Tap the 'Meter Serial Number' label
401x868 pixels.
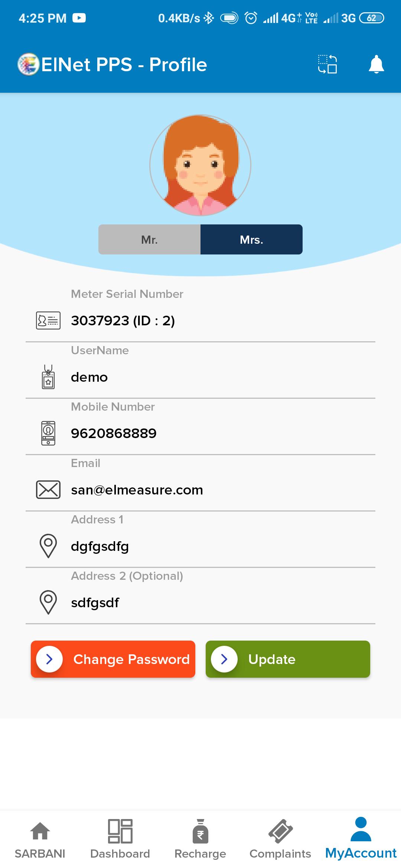pos(127,294)
